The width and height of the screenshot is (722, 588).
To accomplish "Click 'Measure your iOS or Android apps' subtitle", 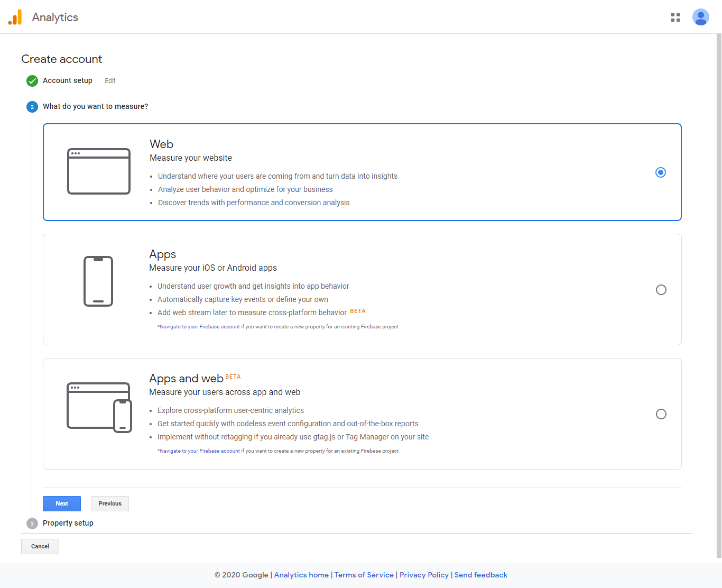I will pos(213,268).
